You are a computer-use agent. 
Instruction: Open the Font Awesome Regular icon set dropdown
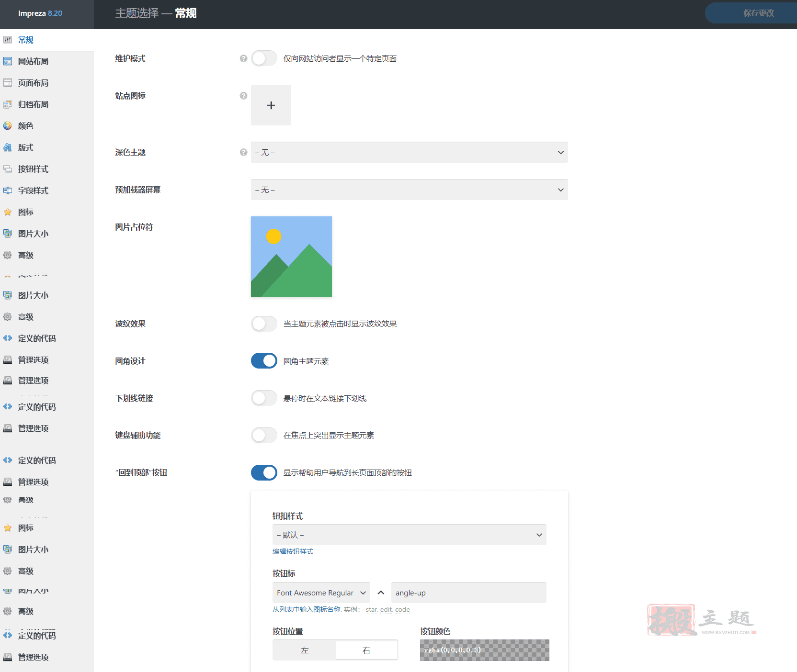pos(321,593)
